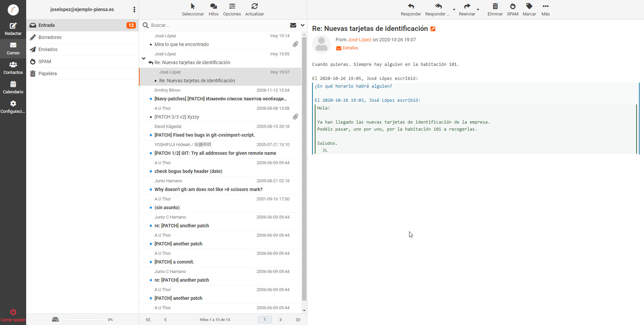Select the Enviados folder
The height and width of the screenshot is (325, 644).
pyautogui.click(x=83, y=49)
